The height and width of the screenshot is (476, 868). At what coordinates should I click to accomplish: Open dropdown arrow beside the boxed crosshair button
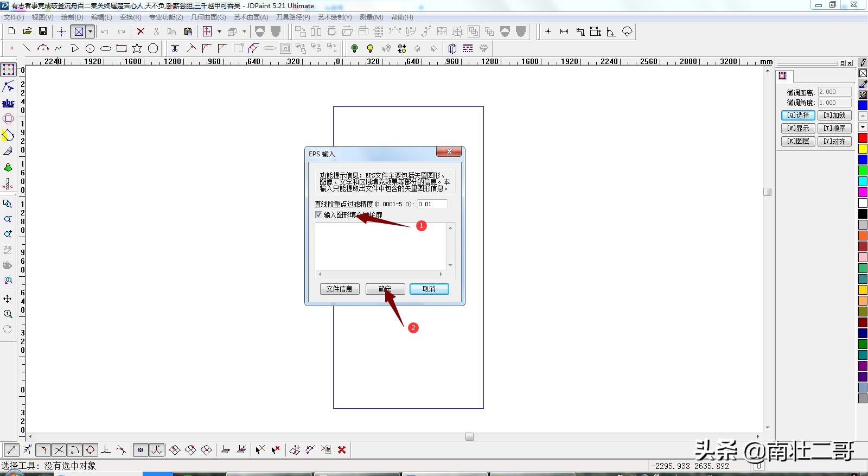pos(91,31)
